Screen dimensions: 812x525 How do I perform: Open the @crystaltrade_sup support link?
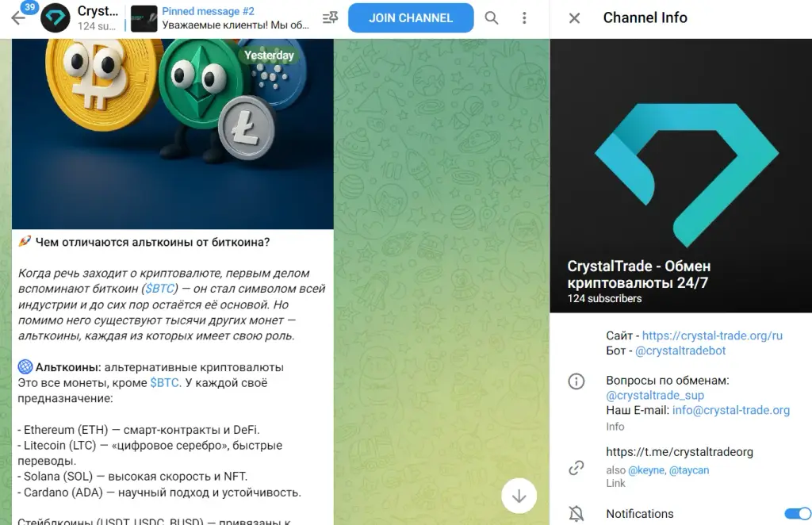[655, 395]
